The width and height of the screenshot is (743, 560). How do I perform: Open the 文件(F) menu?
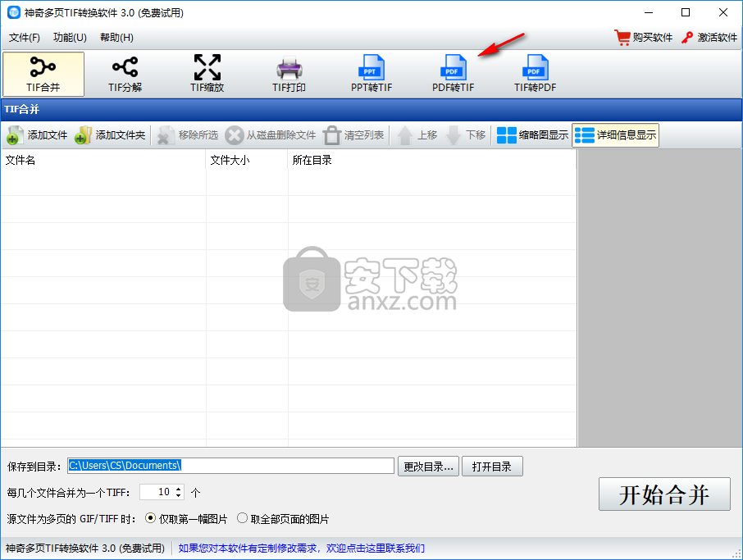24,38
